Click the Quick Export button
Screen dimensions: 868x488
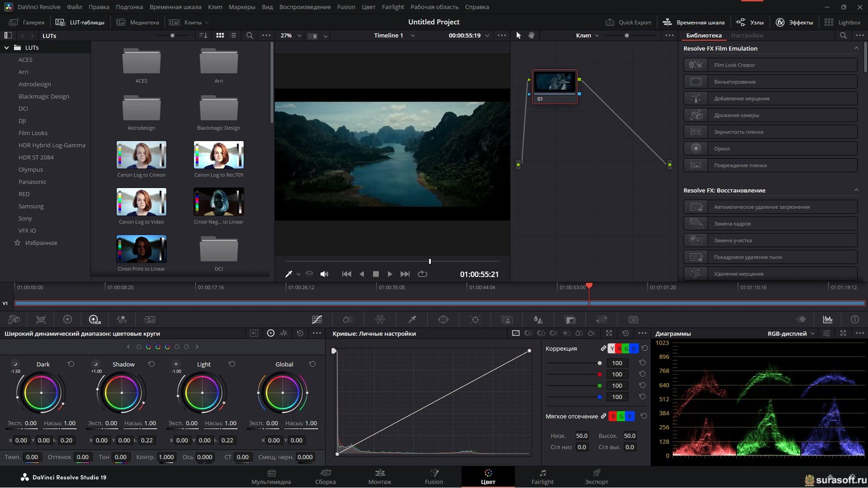628,22
